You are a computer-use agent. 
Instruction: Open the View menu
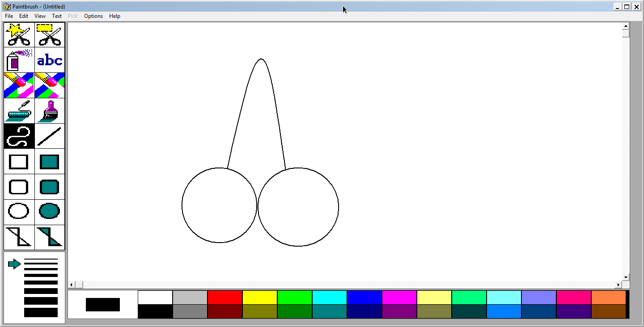(x=40, y=16)
